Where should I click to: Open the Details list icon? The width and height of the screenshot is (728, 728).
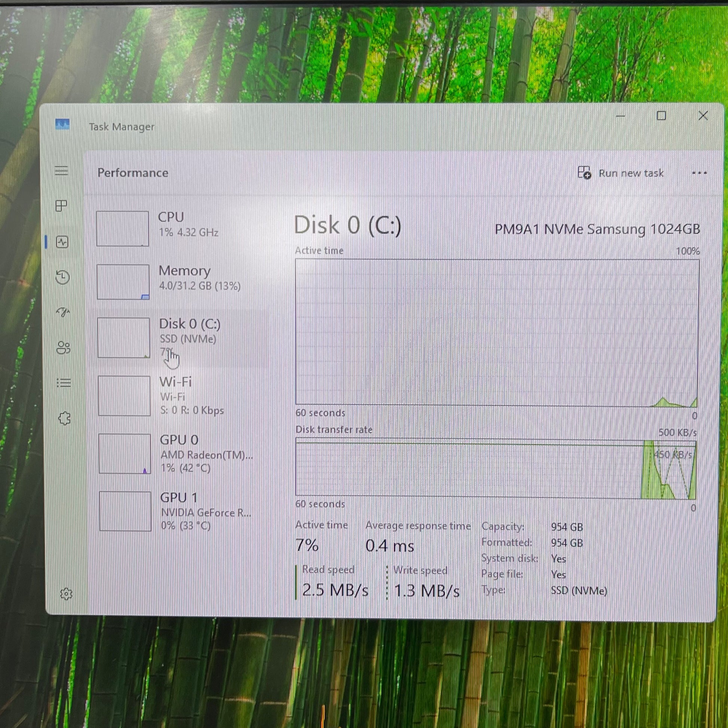pos(64,383)
